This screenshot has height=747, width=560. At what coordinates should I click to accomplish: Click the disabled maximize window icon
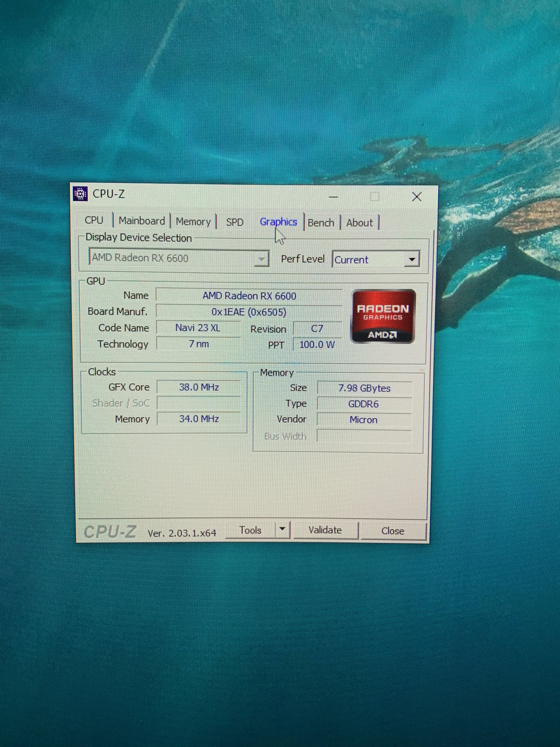click(375, 197)
